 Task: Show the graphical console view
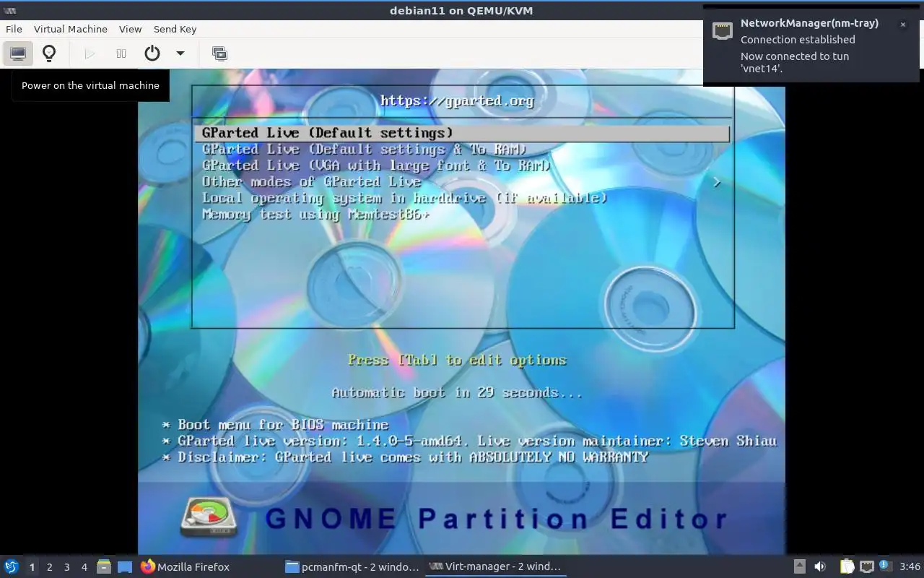pos(18,53)
